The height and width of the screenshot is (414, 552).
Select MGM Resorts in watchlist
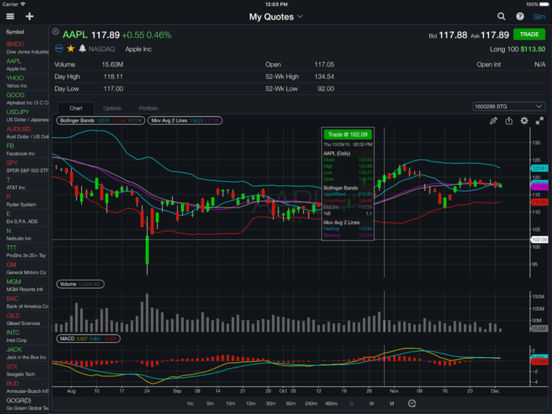(25, 285)
